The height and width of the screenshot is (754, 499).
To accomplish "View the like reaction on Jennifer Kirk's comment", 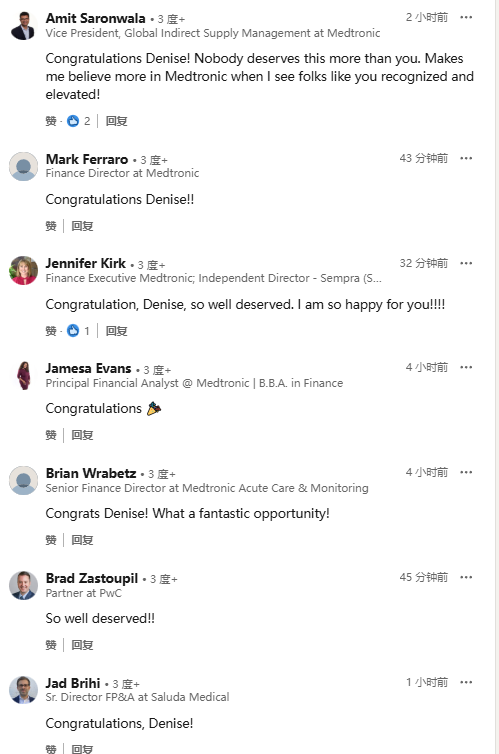I will tap(78, 331).
